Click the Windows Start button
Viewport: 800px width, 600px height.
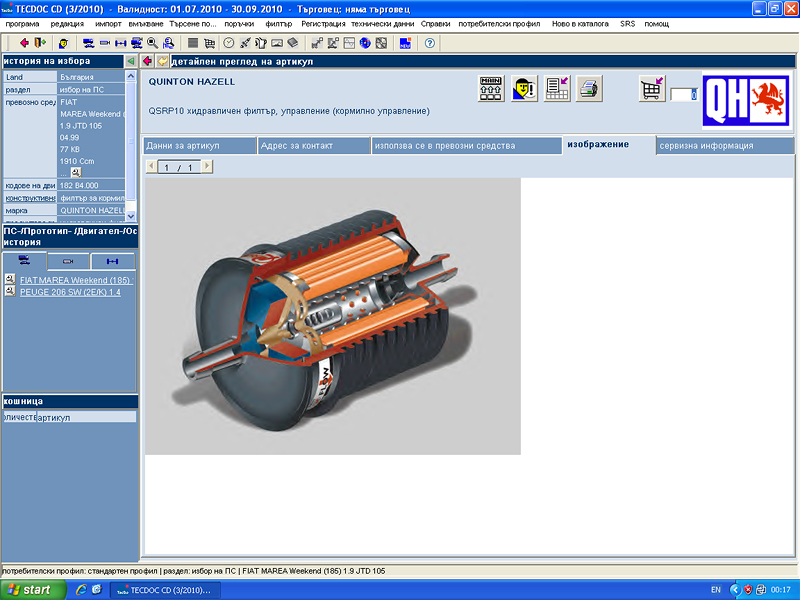tap(30, 590)
